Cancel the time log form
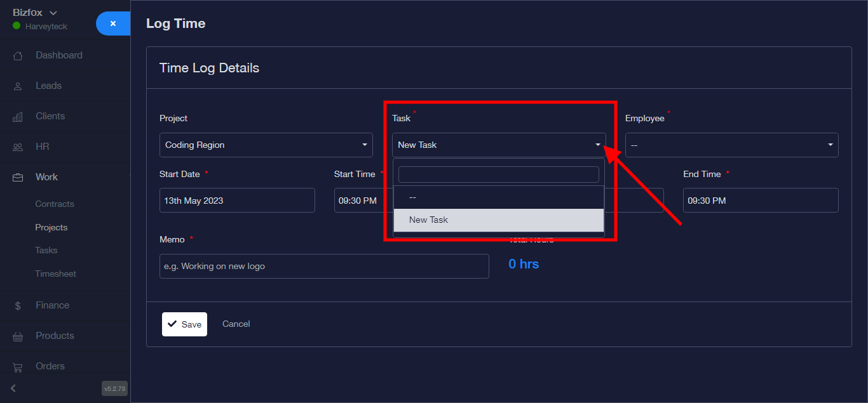This screenshot has width=868, height=403. click(x=236, y=324)
